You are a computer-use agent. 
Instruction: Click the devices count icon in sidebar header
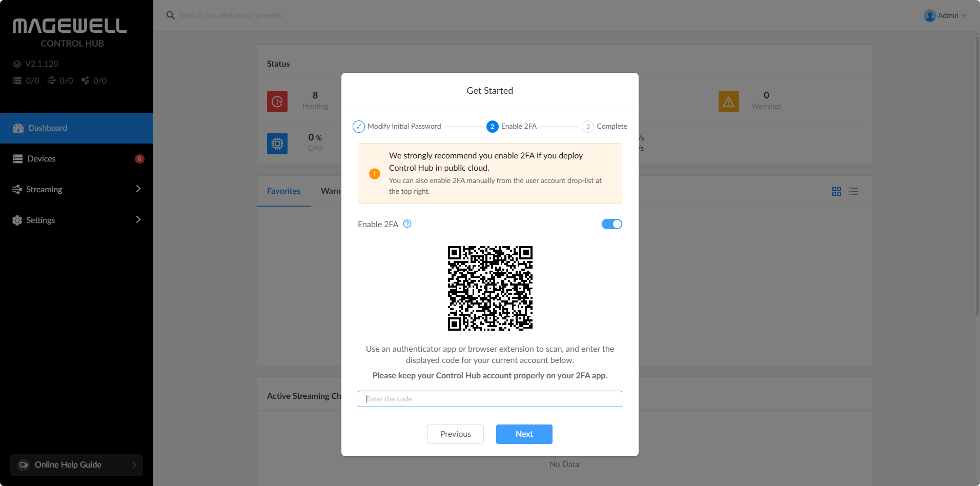point(17,80)
